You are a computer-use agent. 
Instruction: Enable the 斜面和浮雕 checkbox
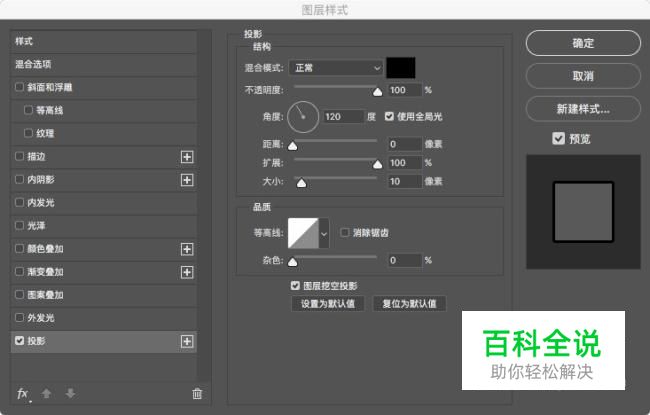click(x=19, y=87)
